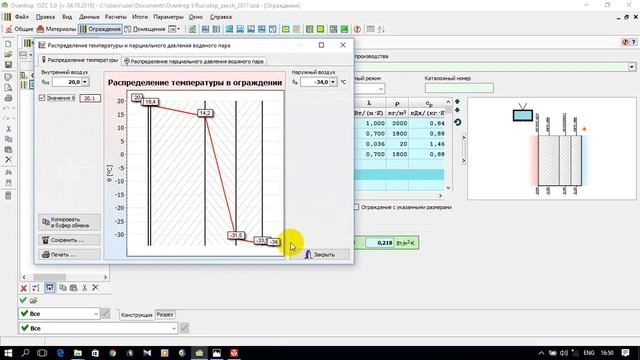The height and width of the screenshot is (360, 640).
Task: Open the Правка menu
Action: tap(45, 17)
